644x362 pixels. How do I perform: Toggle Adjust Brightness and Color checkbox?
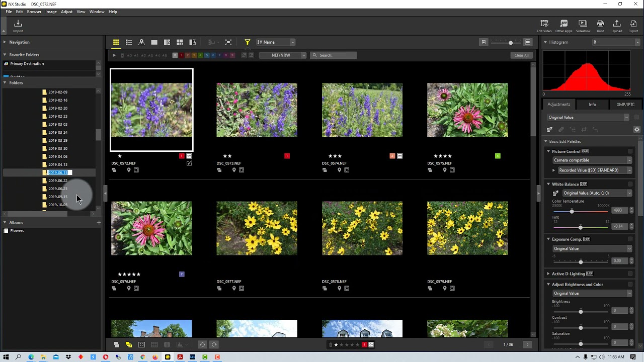pos(630,285)
